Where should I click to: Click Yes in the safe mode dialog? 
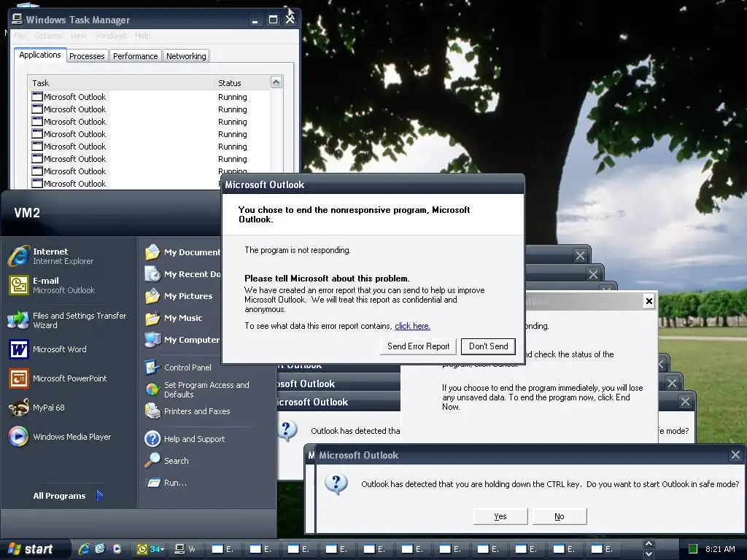[500, 516]
